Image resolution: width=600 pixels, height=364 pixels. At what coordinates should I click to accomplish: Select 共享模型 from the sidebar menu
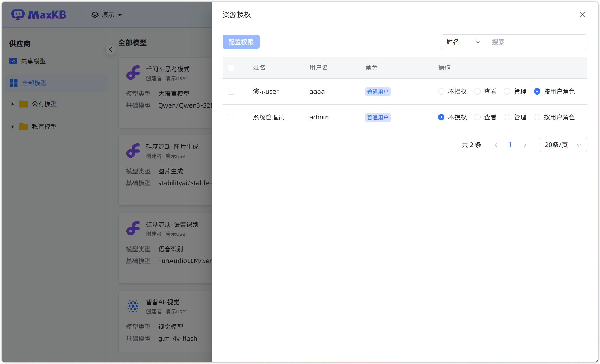click(33, 61)
